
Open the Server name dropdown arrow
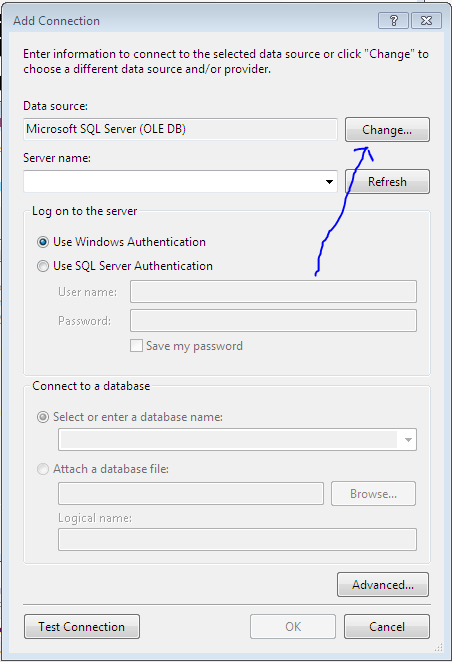coord(329,182)
